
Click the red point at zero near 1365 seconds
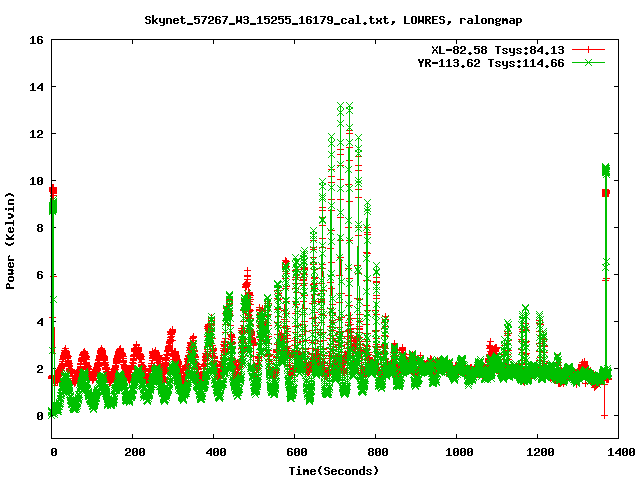tap(604, 416)
